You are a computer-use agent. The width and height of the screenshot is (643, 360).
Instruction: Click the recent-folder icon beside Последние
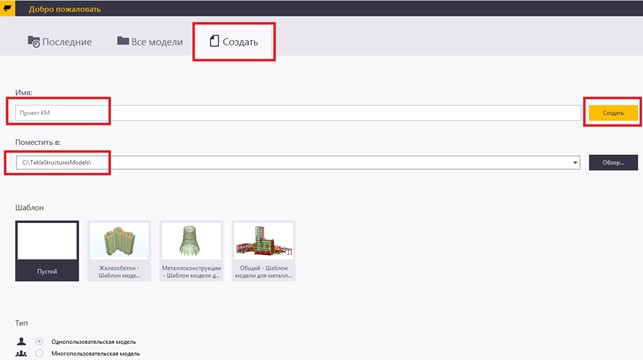point(34,41)
